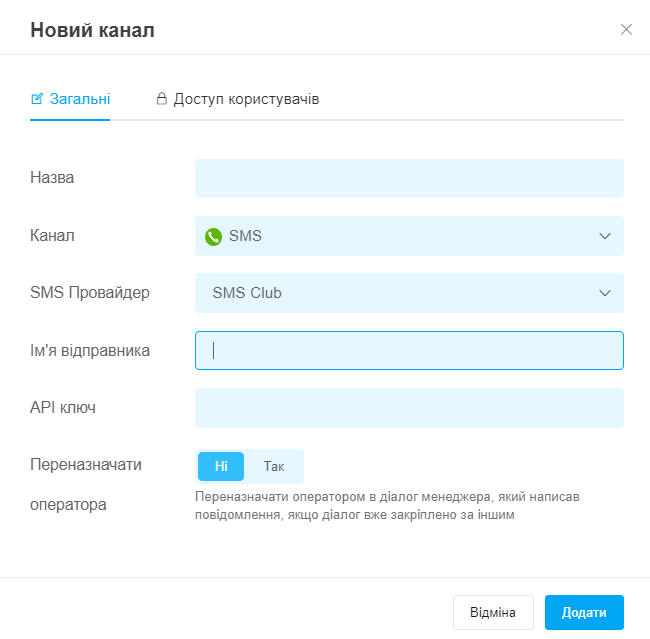Click the SMS Провайдер label

click(90, 293)
